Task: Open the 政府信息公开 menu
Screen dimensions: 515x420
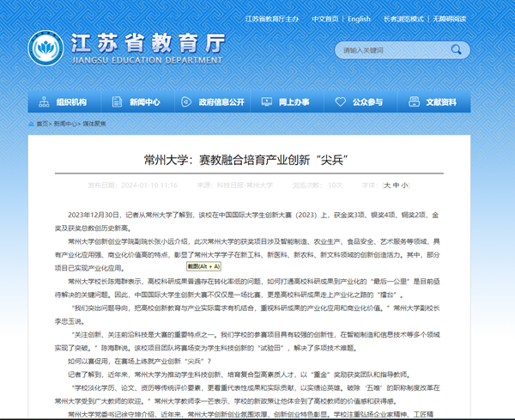Action: (x=213, y=102)
